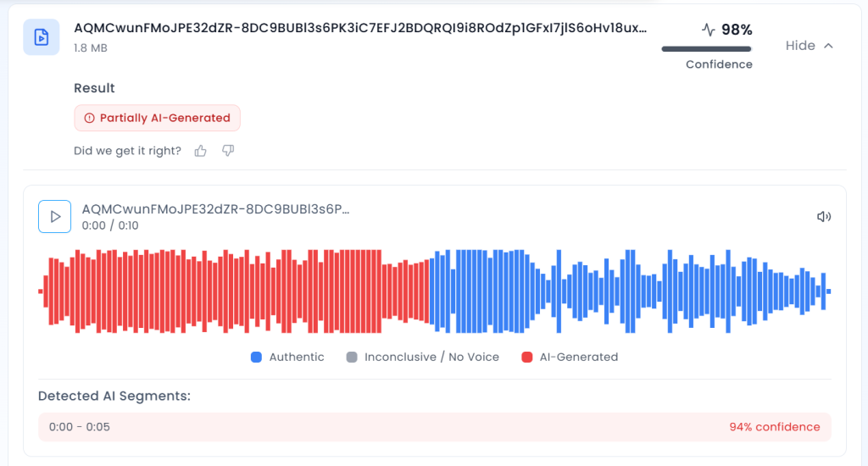This screenshot has width=868, height=466.
Task: Click the warning icon in Partially AI-Generated badge
Action: tap(89, 118)
